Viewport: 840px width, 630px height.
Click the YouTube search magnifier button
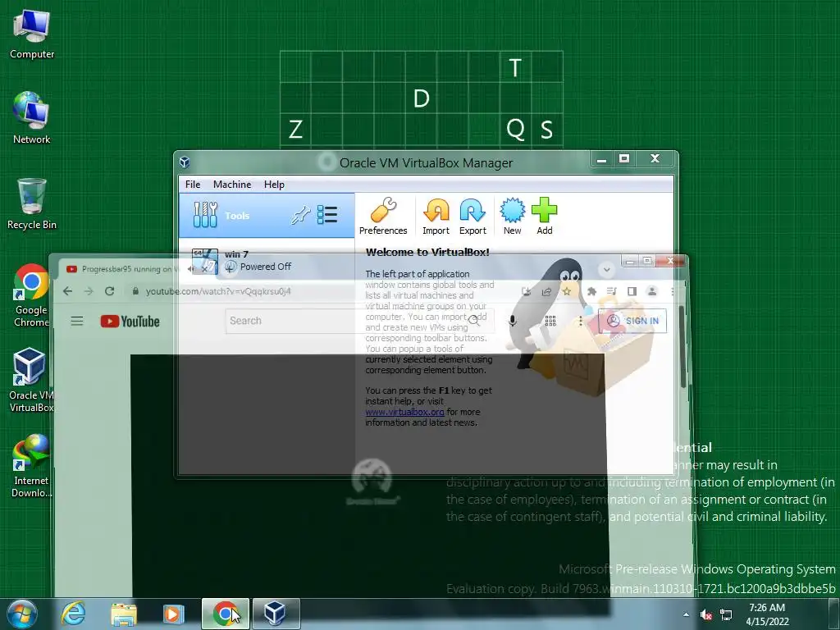point(473,321)
